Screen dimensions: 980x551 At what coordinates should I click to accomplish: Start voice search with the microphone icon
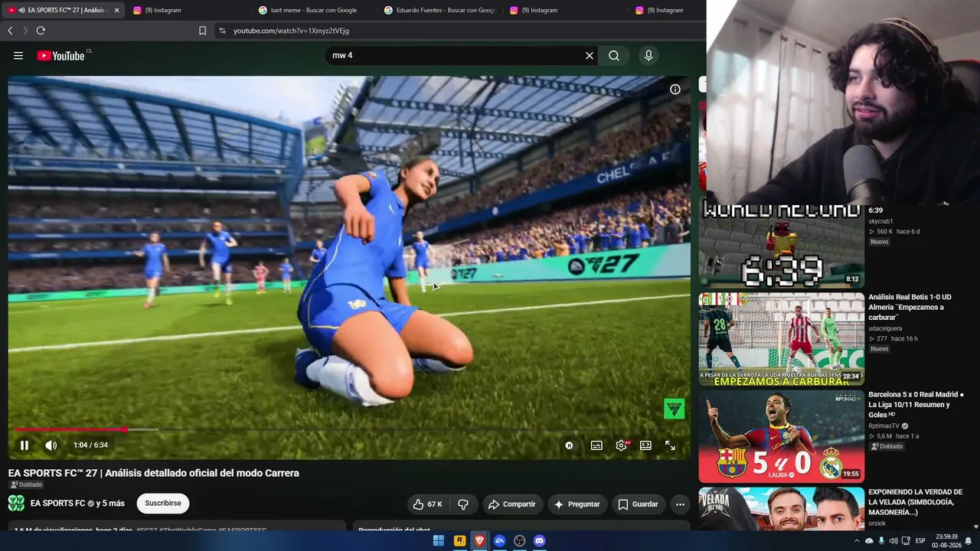[x=648, y=56]
